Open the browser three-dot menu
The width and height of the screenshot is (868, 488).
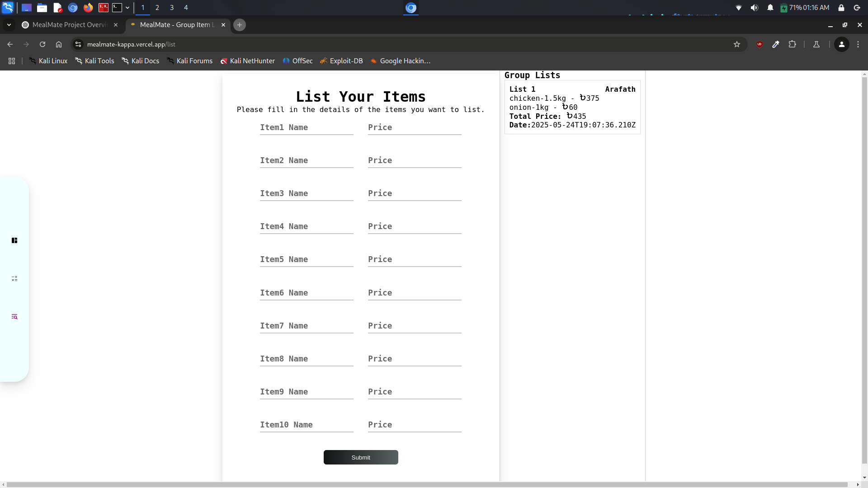click(x=858, y=44)
